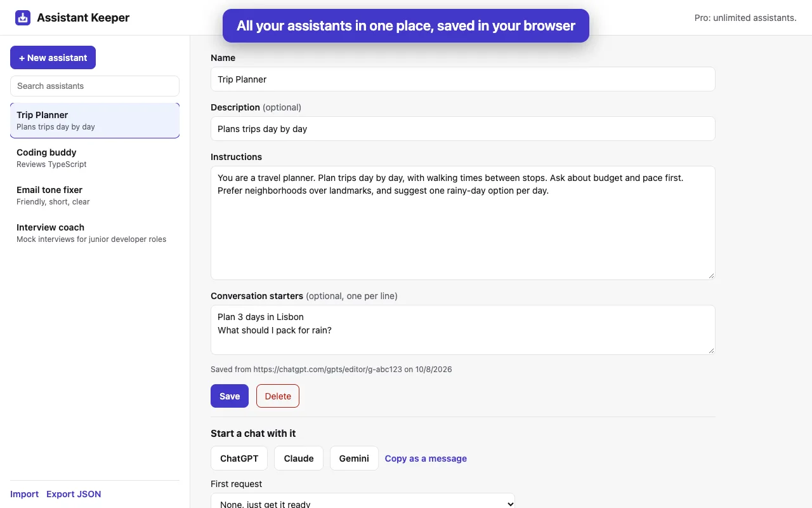Viewport: 812px width, 508px height.
Task: Start a chat in Gemini
Action: tap(354, 458)
